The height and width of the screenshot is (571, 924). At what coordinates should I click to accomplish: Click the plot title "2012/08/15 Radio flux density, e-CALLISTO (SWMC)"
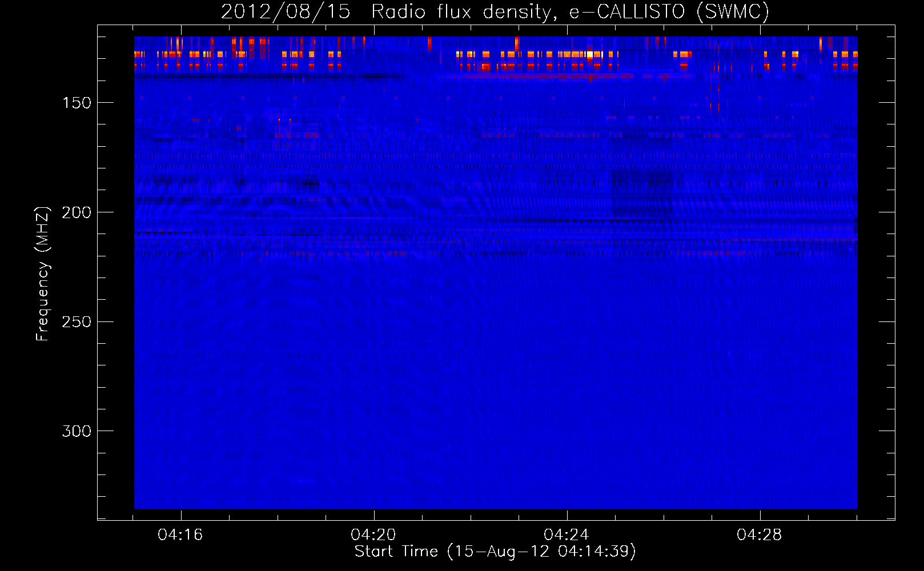click(x=495, y=12)
